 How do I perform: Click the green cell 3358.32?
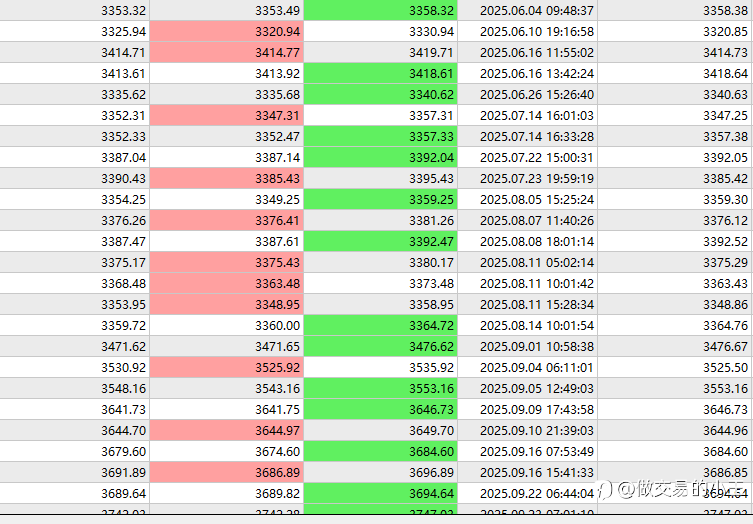coord(380,10)
